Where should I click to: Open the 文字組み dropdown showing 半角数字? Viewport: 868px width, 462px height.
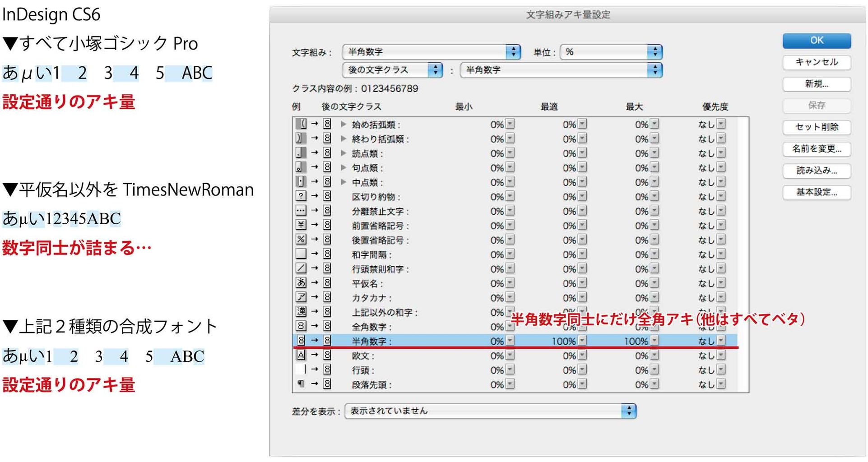(x=432, y=52)
